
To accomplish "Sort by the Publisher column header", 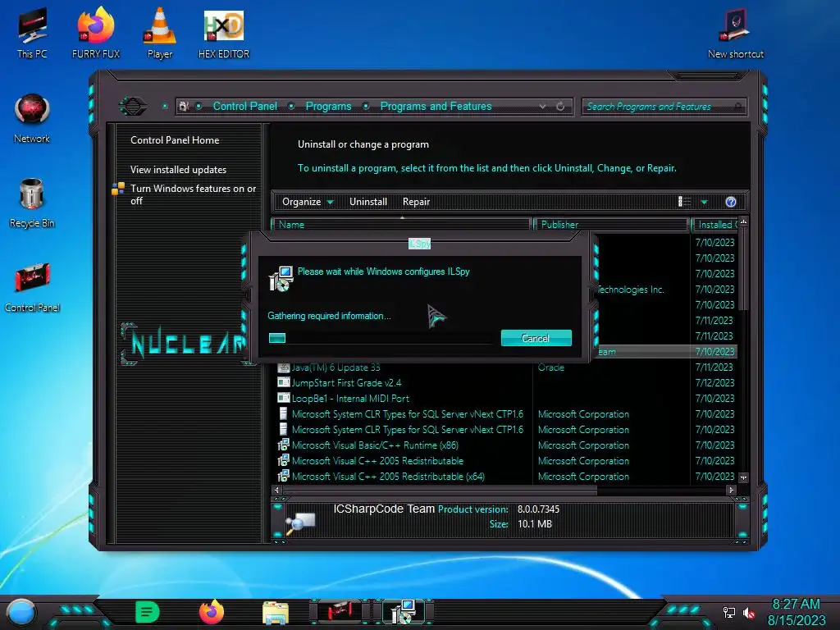I will 611,225.
